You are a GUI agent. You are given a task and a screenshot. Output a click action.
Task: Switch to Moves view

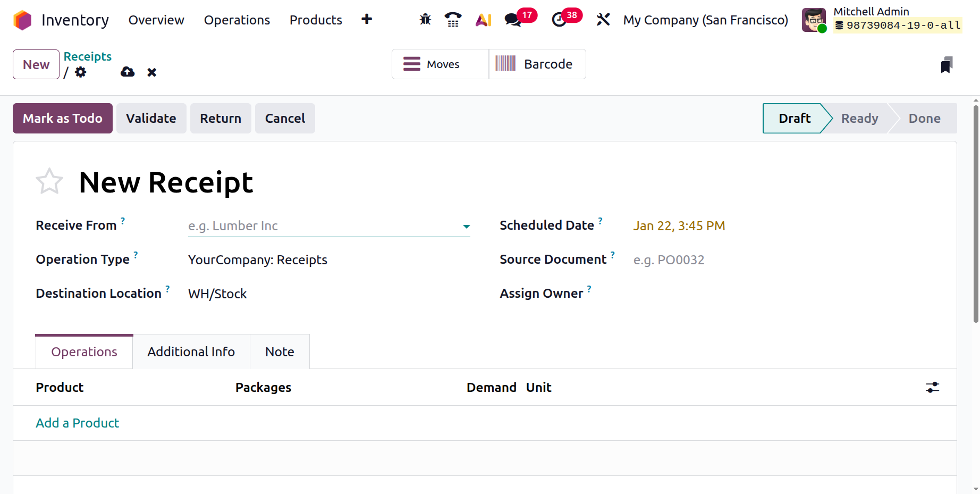[440, 64]
